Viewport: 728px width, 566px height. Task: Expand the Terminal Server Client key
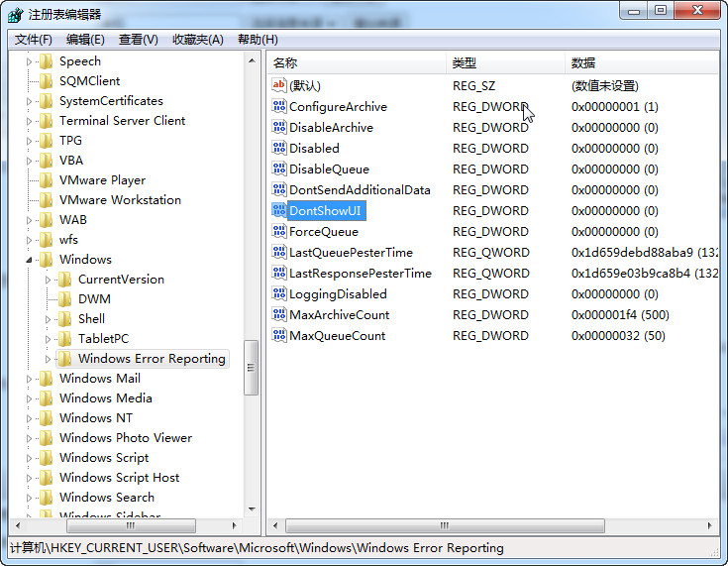tap(30, 121)
